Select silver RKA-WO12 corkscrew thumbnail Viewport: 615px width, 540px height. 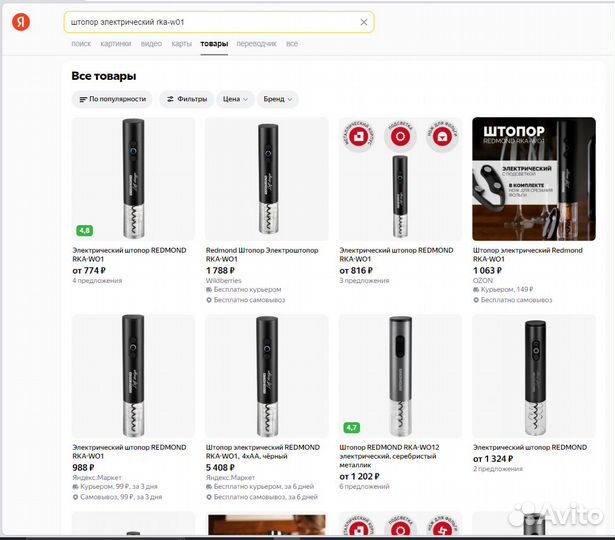pos(400,375)
